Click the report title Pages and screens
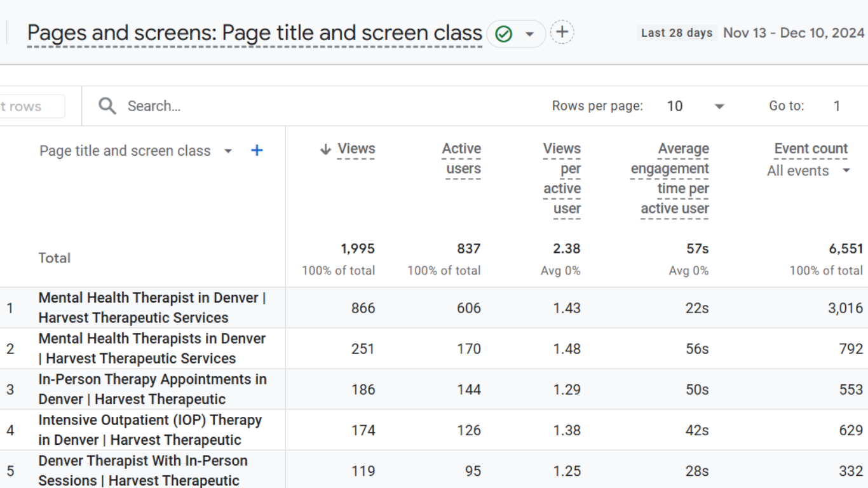Image resolution: width=868 pixels, height=488 pixels. [254, 33]
